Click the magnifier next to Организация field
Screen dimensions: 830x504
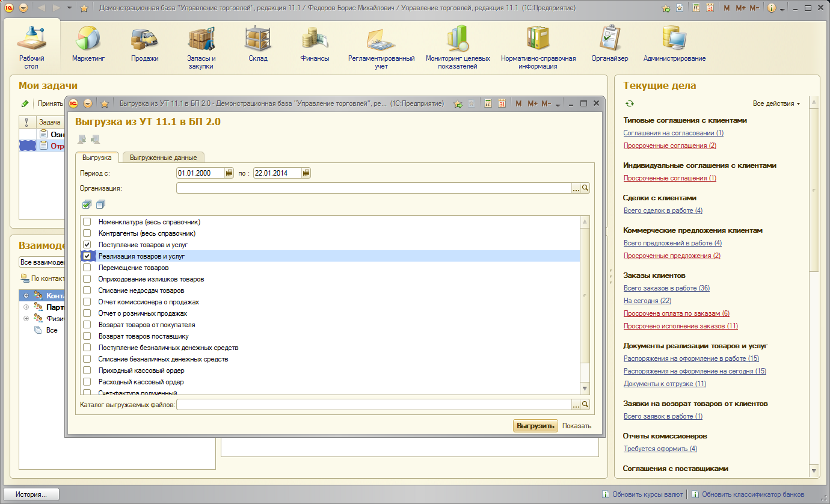(x=585, y=188)
